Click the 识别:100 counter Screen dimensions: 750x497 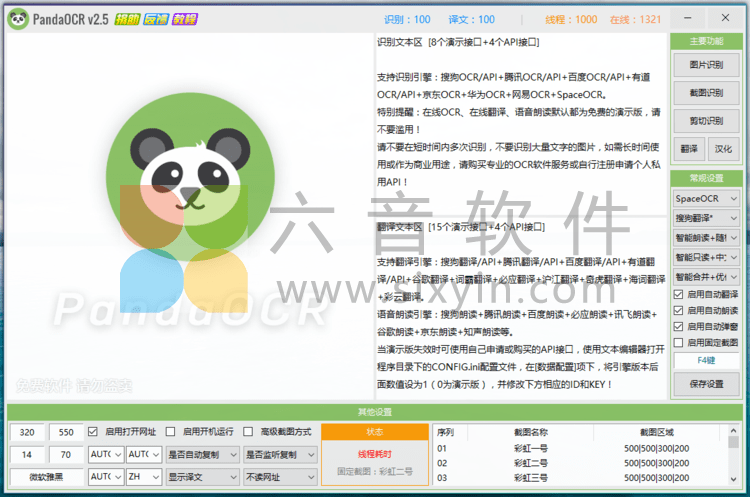point(407,20)
